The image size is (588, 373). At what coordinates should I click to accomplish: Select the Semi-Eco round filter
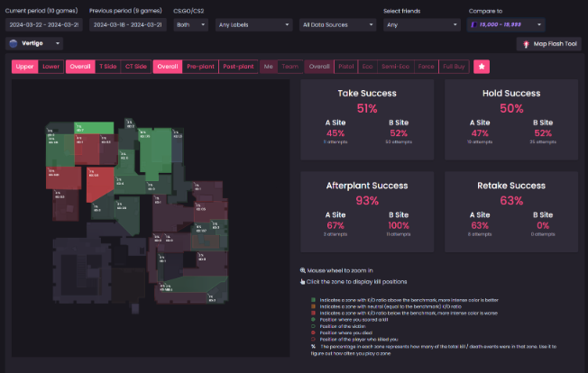[x=395, y=67]
